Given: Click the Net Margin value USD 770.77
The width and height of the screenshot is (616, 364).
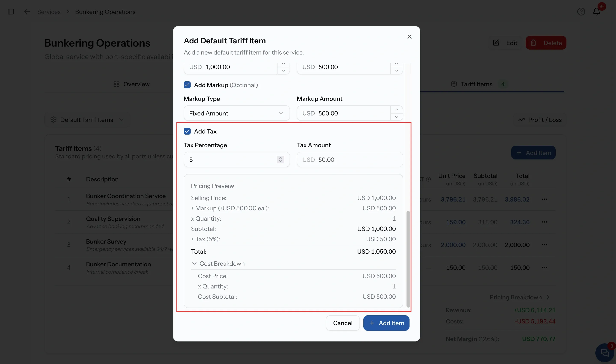Looking at the screenshot, I should [x=539, y=339].
